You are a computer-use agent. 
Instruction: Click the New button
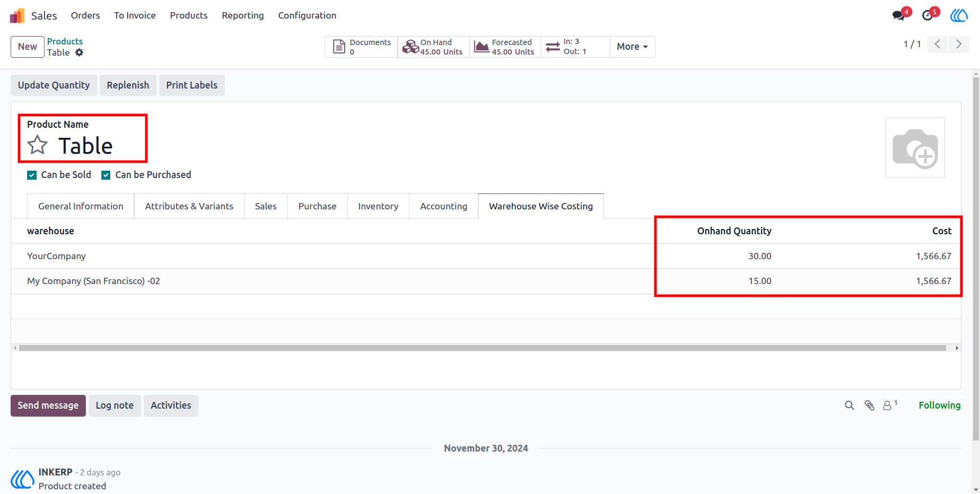pos(28,47)
